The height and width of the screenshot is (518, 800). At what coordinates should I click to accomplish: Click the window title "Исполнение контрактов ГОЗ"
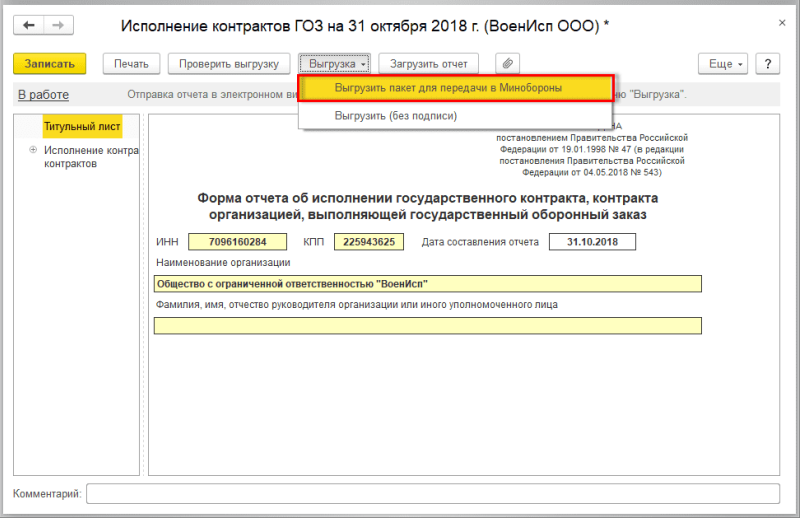pos(365,26)
